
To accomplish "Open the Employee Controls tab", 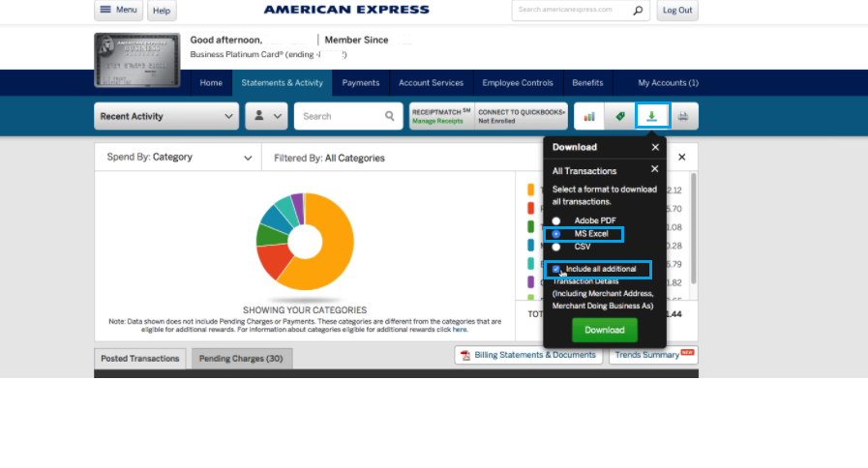I will (x=518, y=83).
